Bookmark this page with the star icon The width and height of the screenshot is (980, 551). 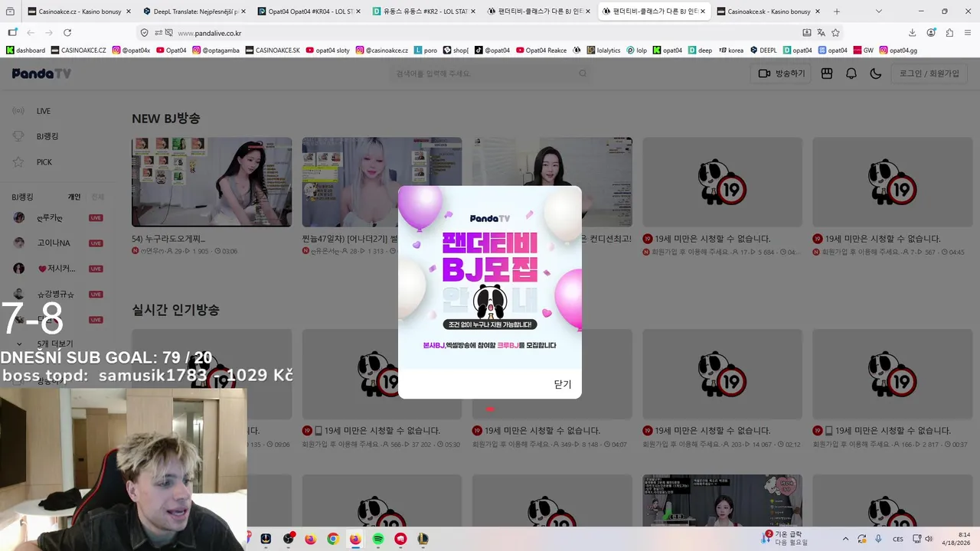pyautogui.click(x=835, y=33)
